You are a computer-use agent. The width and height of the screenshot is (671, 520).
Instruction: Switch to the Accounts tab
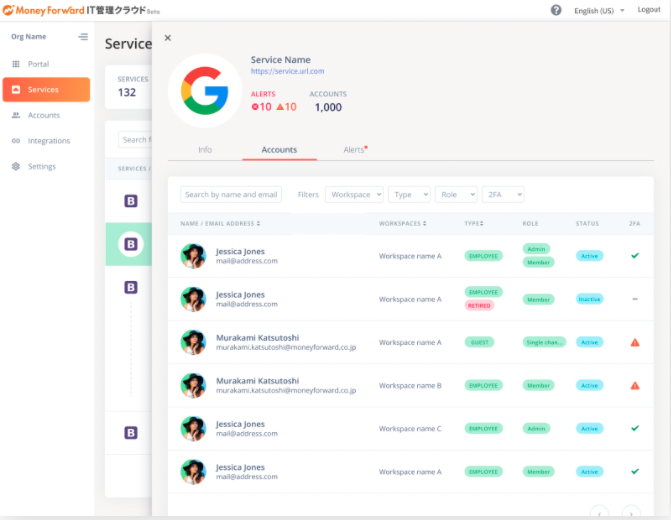coord(279,150)
